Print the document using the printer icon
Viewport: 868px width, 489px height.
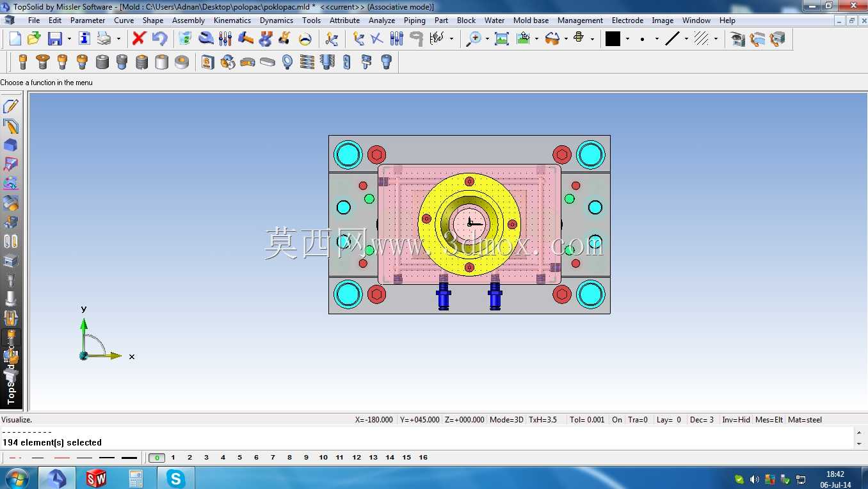tap(104, 38)
